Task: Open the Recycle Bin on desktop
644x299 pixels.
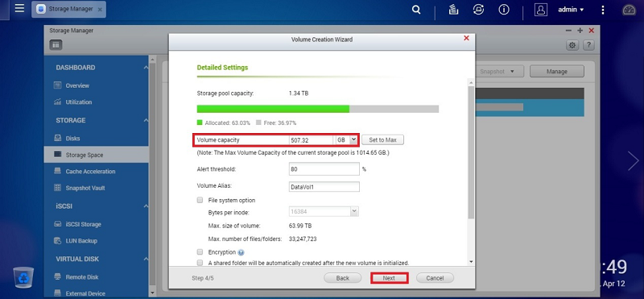Action: tap(23, 277)
